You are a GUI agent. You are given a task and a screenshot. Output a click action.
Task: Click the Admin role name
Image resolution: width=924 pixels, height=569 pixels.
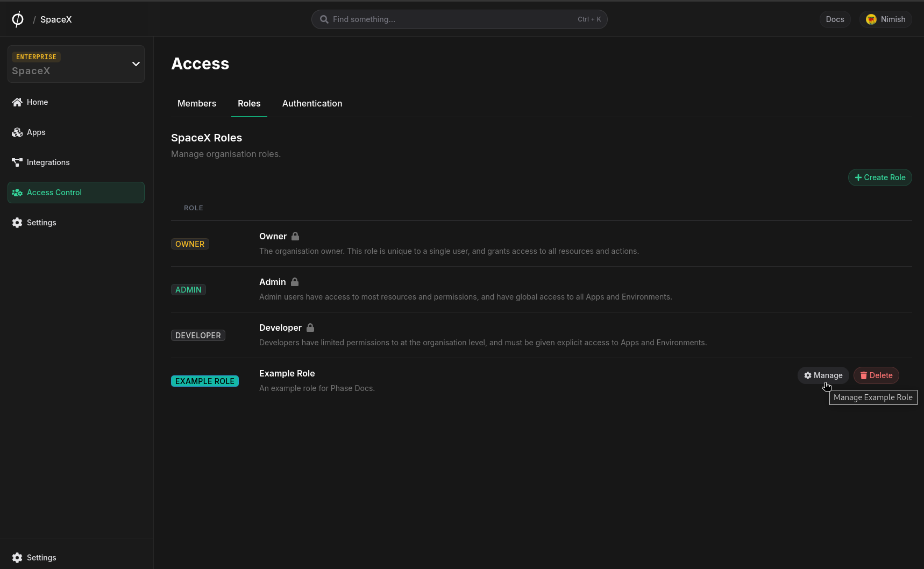(272, 282)
